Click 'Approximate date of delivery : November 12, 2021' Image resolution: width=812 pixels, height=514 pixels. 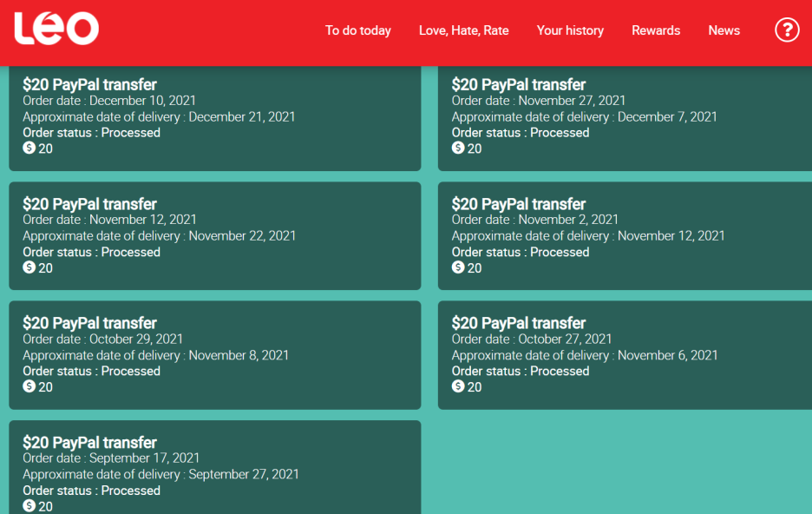click(x=588, y=236)
